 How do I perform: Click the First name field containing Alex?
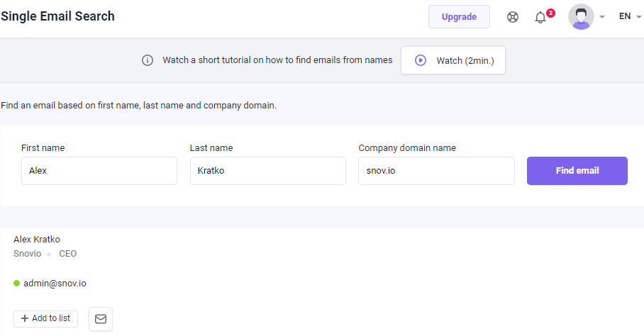tap(99, 171)
